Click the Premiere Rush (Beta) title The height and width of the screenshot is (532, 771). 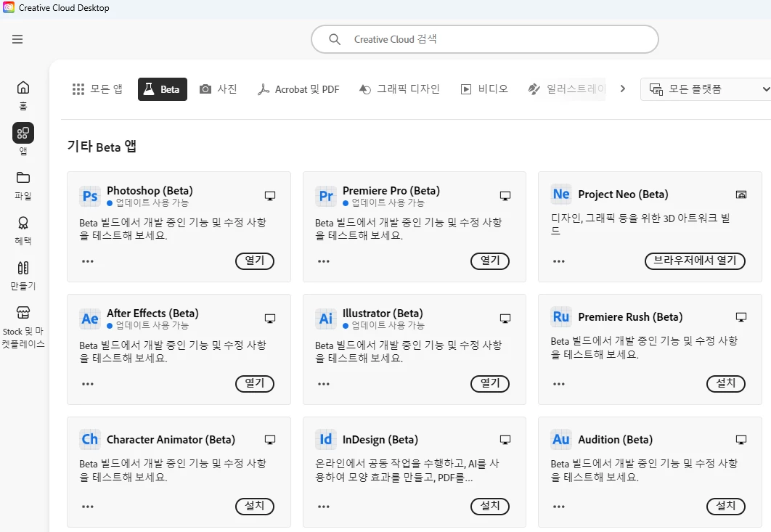pyautogui.click(x=630, y=317)
